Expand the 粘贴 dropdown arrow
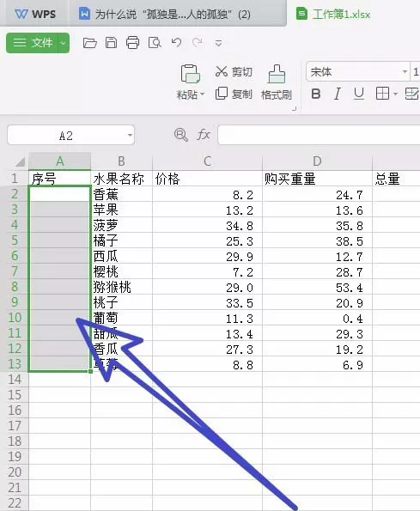This screenshot has width=420, height=511. (x=203, y=94)
